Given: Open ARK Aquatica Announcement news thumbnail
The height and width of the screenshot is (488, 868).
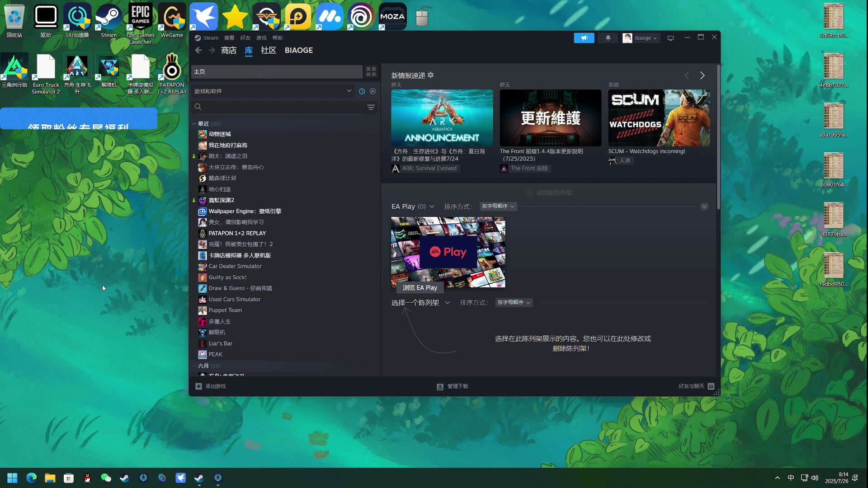Looking at the screenshot, I should (x=442, y=117).
